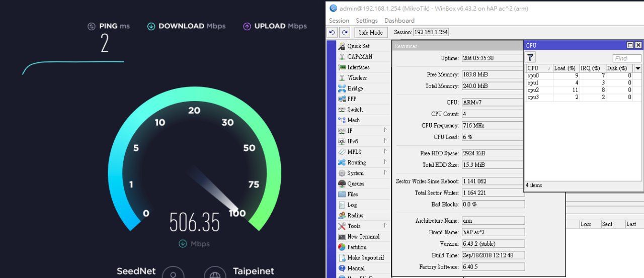Click the undo arrow icon in WinBox toolbar

pyautogui.click(x=333, y=32)
